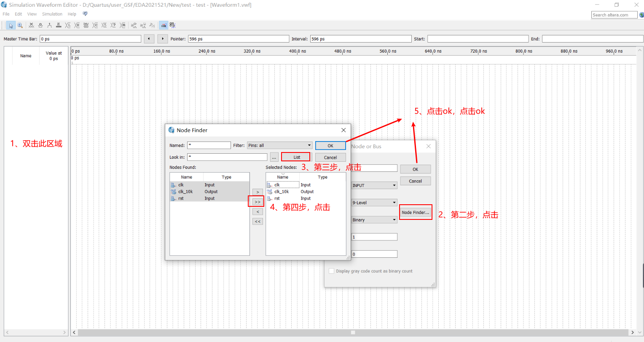The image size is (644, 342).
Task: Click the Invert (INV) waveform icon
Action: point(86,25)
